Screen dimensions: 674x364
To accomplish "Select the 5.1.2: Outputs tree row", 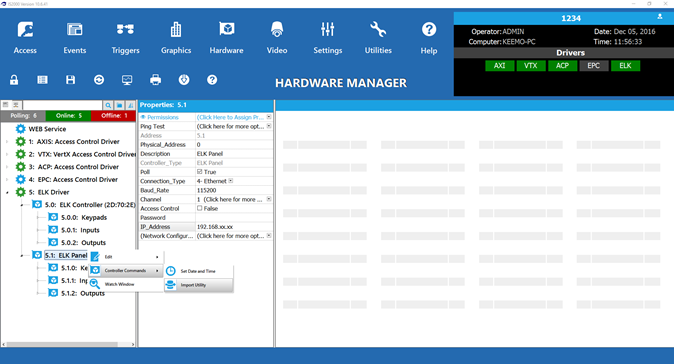I will (83, 293).
